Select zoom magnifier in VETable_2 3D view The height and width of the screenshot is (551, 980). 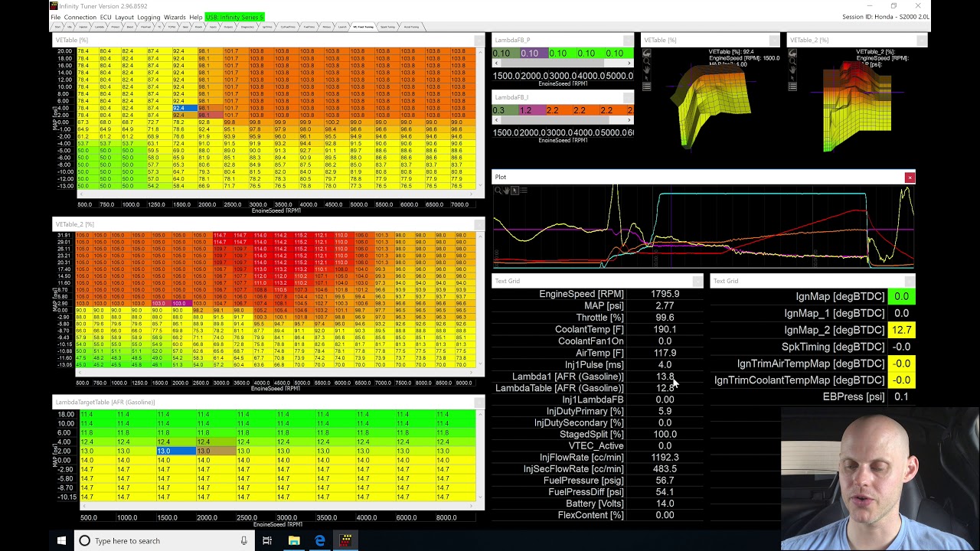point(792,61)
